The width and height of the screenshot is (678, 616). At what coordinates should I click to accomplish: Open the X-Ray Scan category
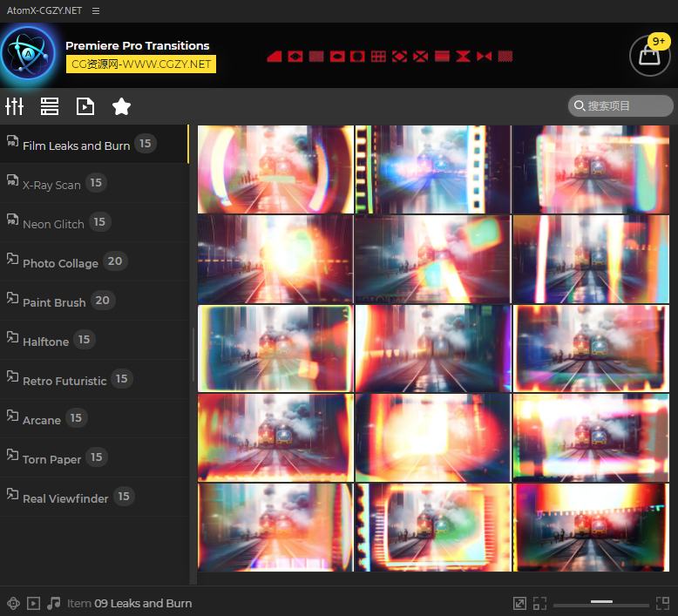94,183
